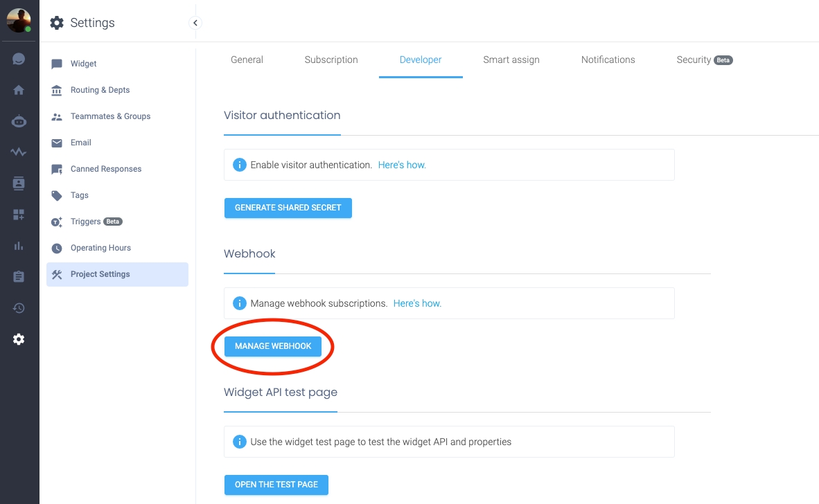The width and height of the screenshot is (819, 504).
Task: Click info icon in visitor authentication notice
Action: [239, 165]
